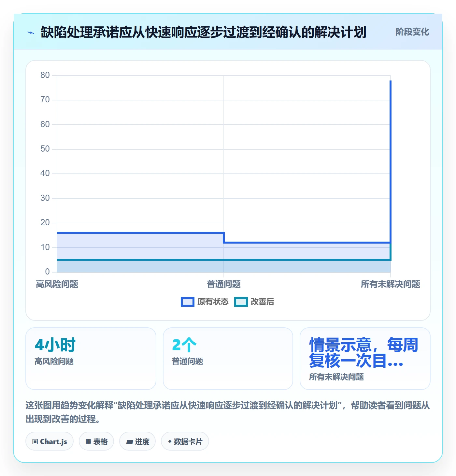Viewport: 456px width, 476px height.
Task: Toggle the 原有状态 legend entry
Action: point(205,302)
